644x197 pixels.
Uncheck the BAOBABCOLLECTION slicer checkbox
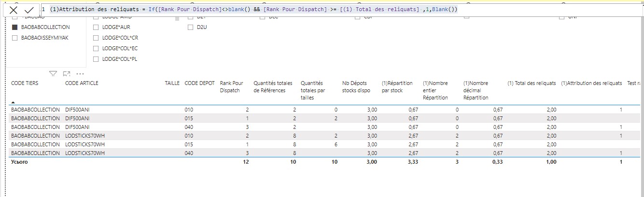(x=14, y=28)
